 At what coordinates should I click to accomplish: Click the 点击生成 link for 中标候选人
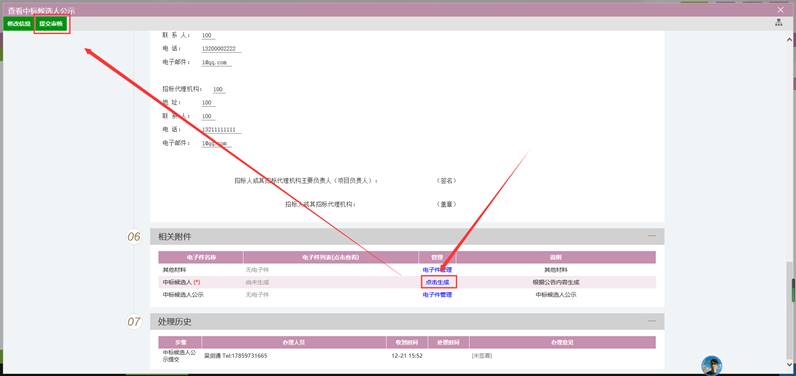pos(439,282)
